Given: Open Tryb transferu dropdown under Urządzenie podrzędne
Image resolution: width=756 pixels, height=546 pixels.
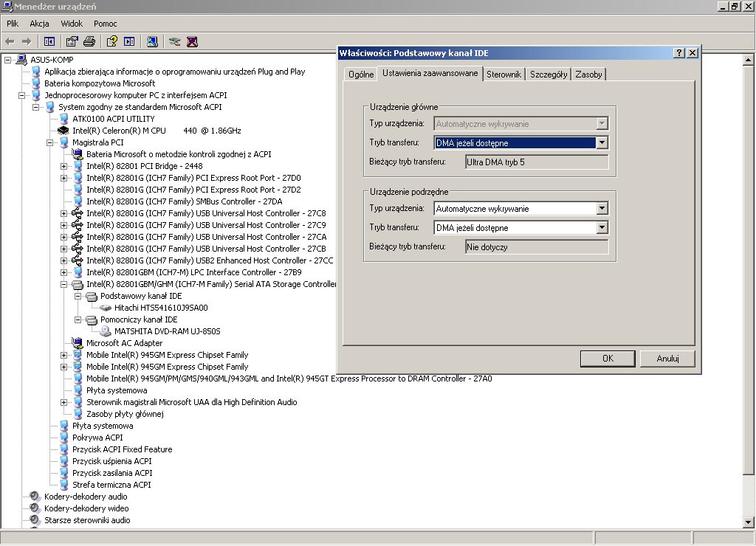Looking at the screenshot, I should point(602,227).
